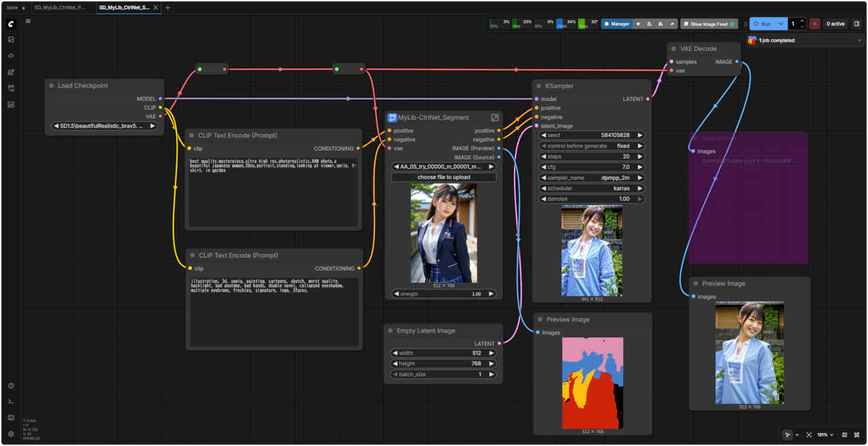868x446 pixels.
Task: Toggle the right side panel layout icon
Action: [x=856, y=24]
